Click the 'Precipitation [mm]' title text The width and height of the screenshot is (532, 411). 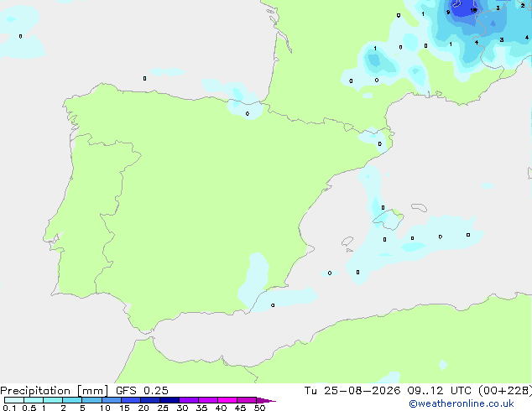[x=54, y=391]
